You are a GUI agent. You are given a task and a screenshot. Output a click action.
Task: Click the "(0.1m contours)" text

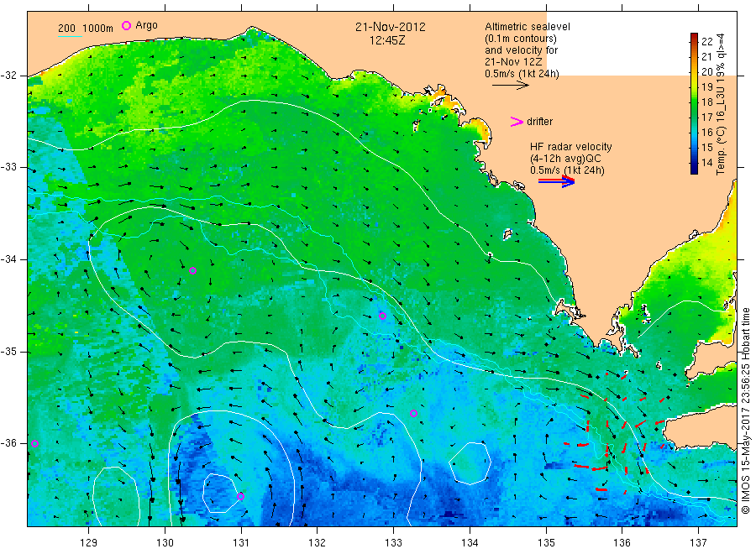521,39
